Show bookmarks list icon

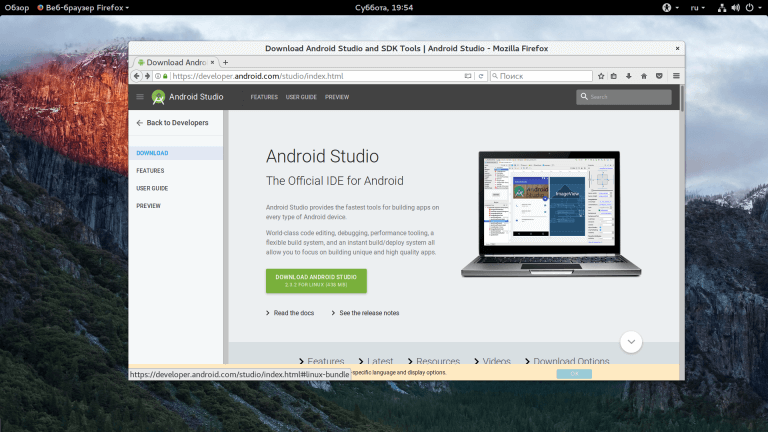pos(614,76)
